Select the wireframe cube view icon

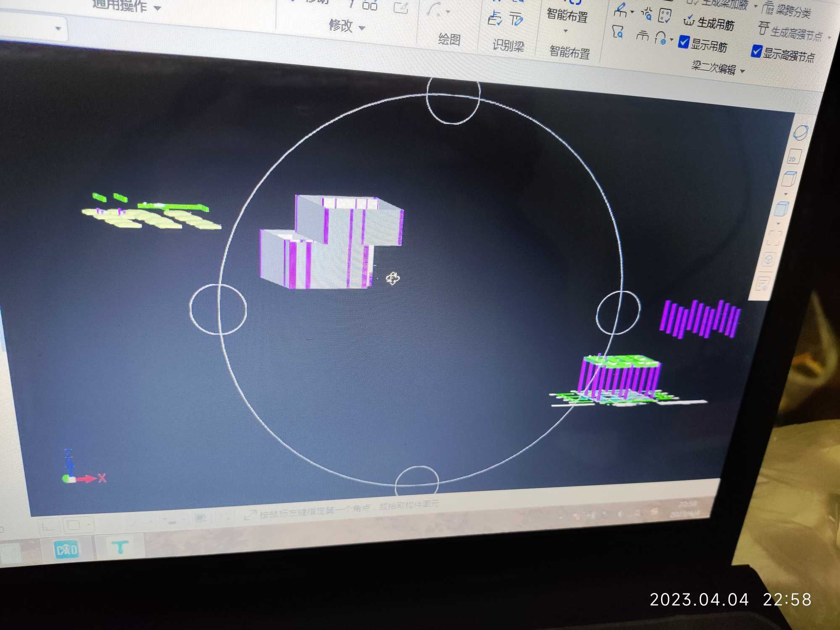click(789, 179)
